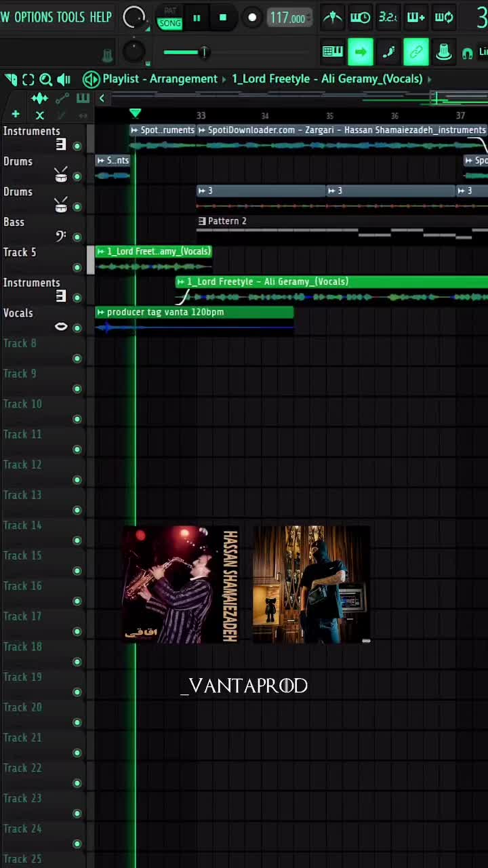Enable the countdown before recording icon

388,18
